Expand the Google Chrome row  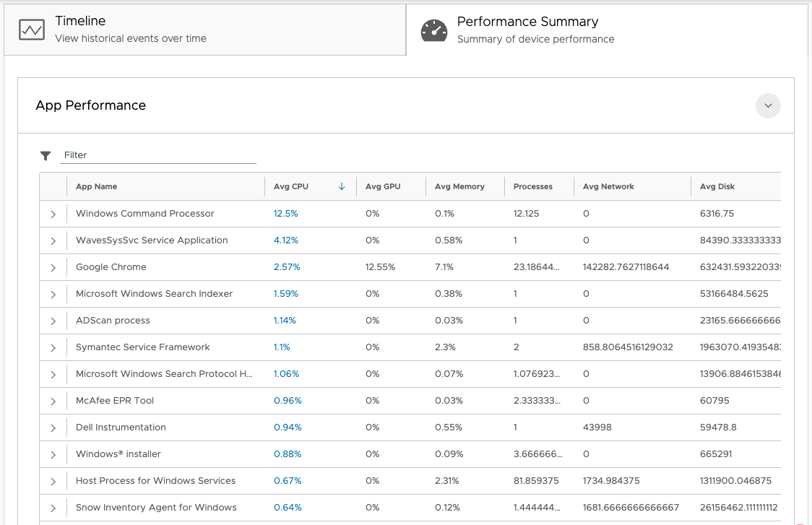pyautogui.click(x=53, y=268)
